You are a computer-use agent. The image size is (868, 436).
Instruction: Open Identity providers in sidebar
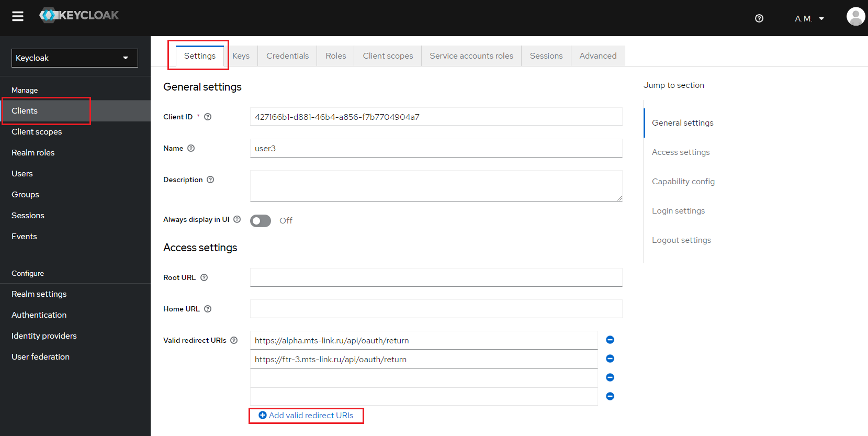tap(75, 336)
